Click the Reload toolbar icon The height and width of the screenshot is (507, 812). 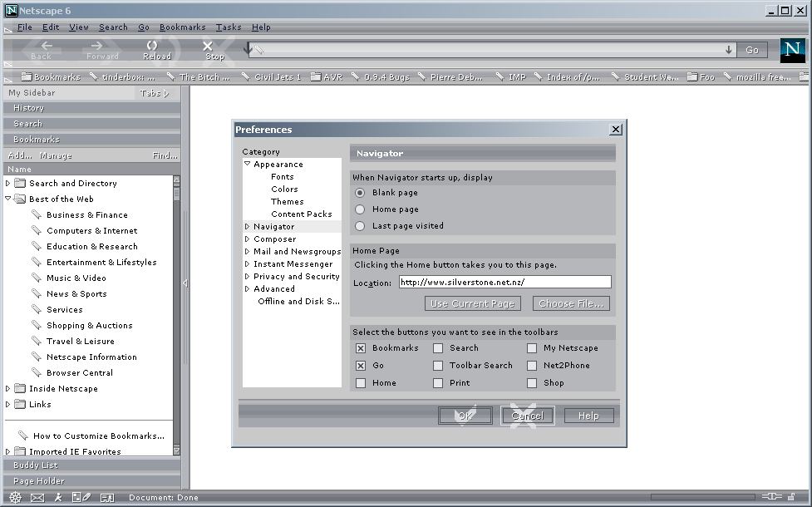[x=152, y=46]
